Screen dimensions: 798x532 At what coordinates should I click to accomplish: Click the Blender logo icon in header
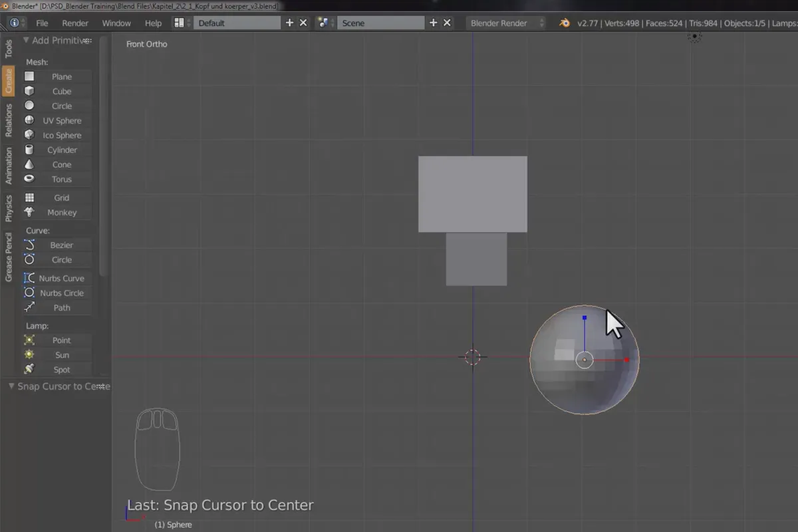tap(565, 23)
